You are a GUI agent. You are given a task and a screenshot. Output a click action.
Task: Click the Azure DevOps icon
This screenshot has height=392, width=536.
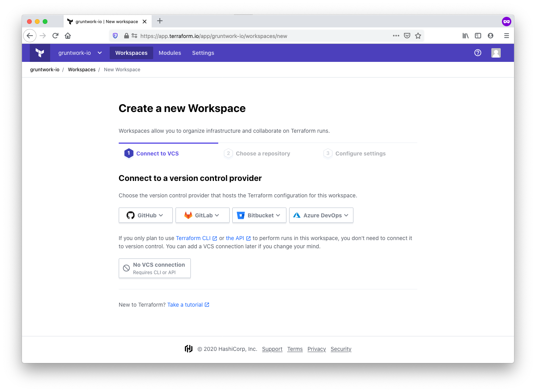pos(297,215)
